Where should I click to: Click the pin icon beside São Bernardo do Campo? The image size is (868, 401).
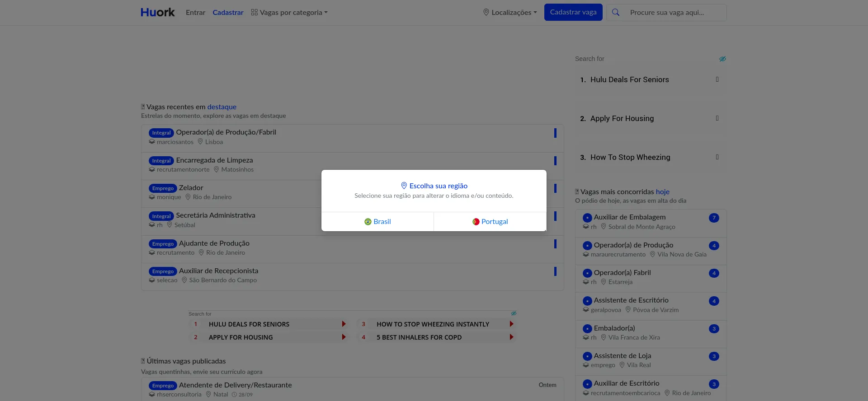184,280
